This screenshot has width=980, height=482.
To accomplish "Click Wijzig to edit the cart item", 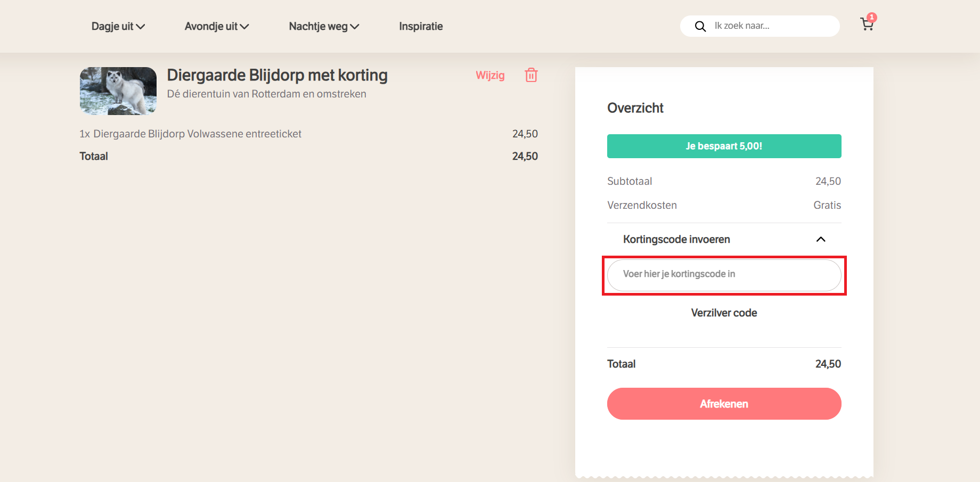I will [x=490, y=75].
